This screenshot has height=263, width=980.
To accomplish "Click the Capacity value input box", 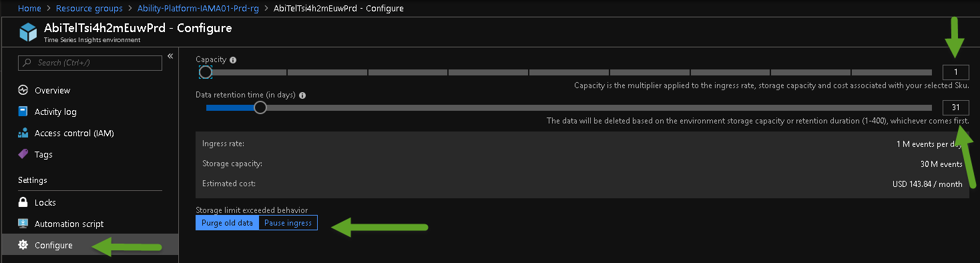I will click(x=955, y=72).
